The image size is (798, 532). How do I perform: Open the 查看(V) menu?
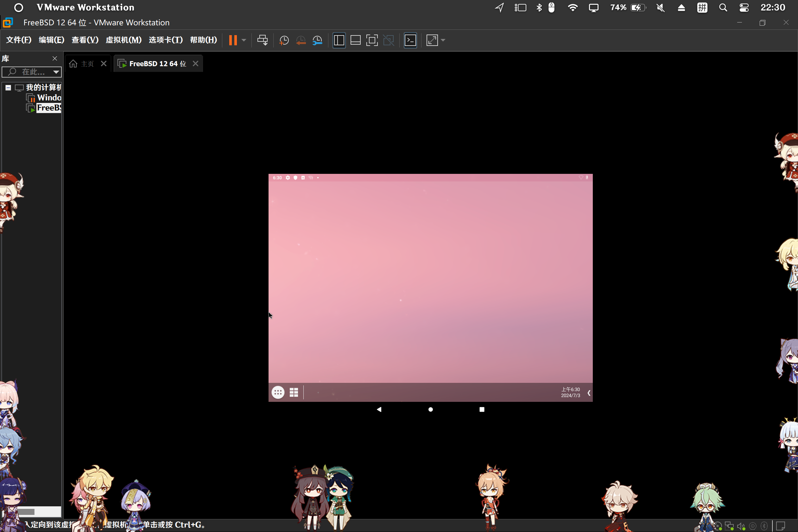coord(85,40)
